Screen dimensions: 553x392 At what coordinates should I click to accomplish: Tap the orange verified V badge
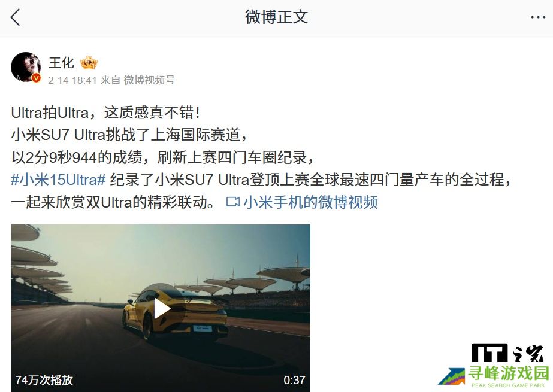tap(37, 78)
